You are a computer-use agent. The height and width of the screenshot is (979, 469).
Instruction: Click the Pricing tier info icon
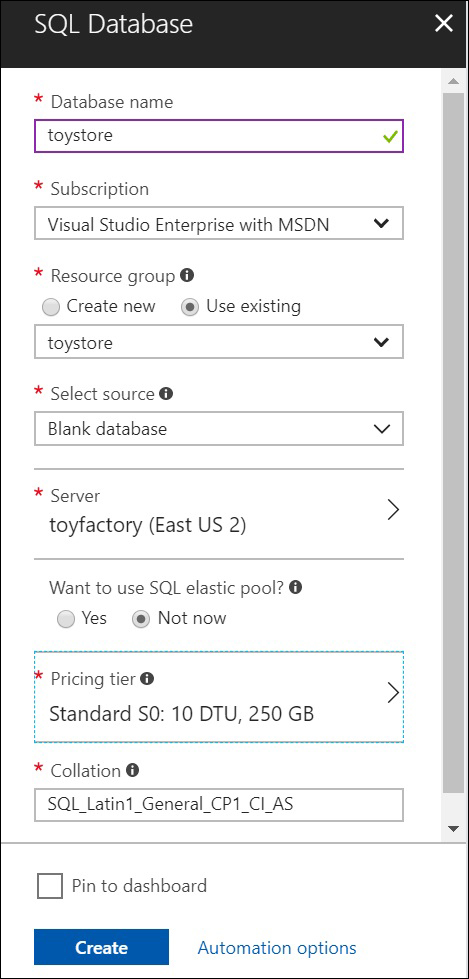147,678
